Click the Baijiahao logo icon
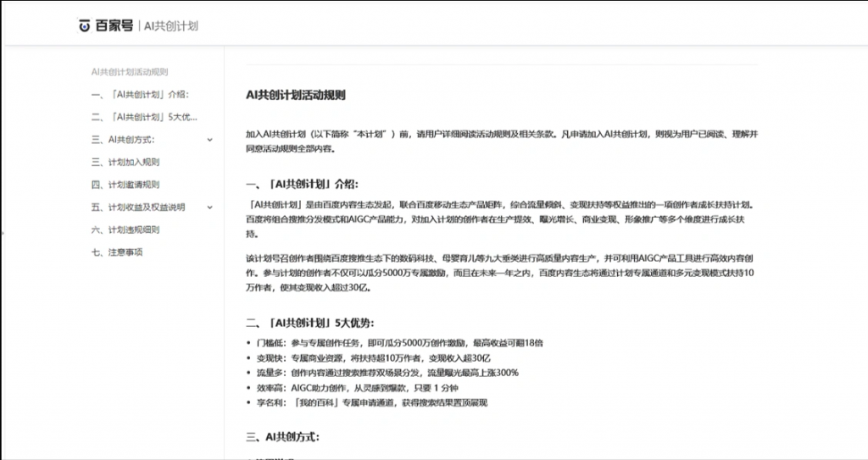This screenshot has height=460, width=868. tap(85, 26)
